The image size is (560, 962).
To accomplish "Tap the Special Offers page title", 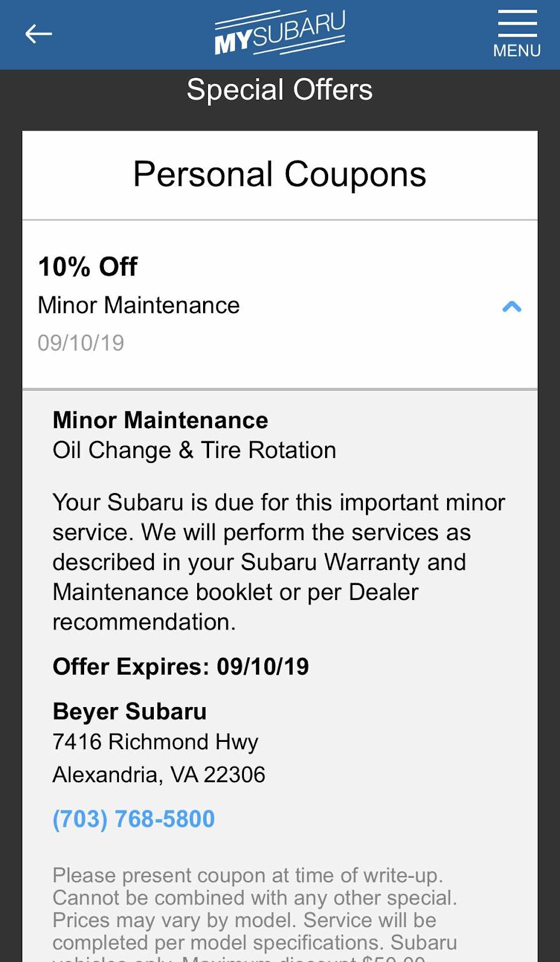I will pyautogui.click(x=280, y=90).
